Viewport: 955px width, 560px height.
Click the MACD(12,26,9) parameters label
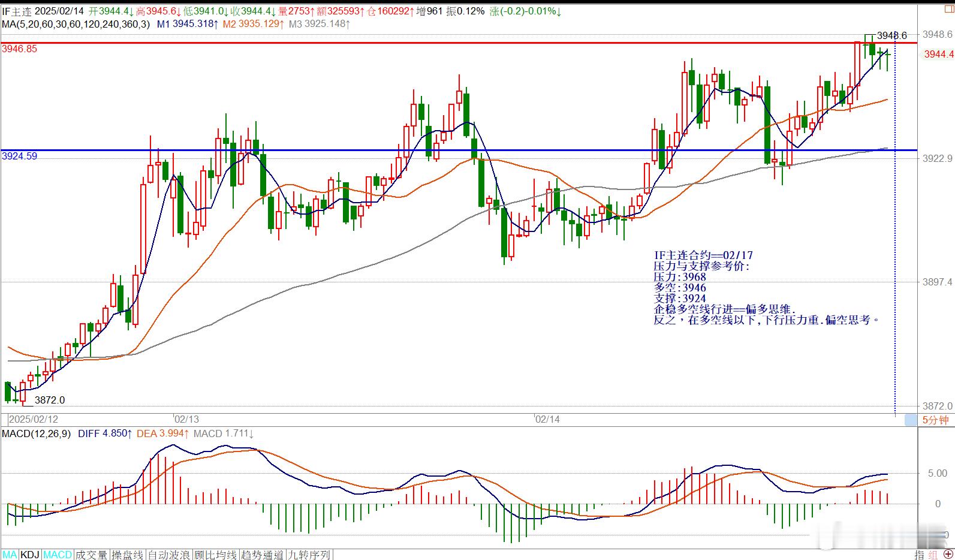(x=37, y=433)
